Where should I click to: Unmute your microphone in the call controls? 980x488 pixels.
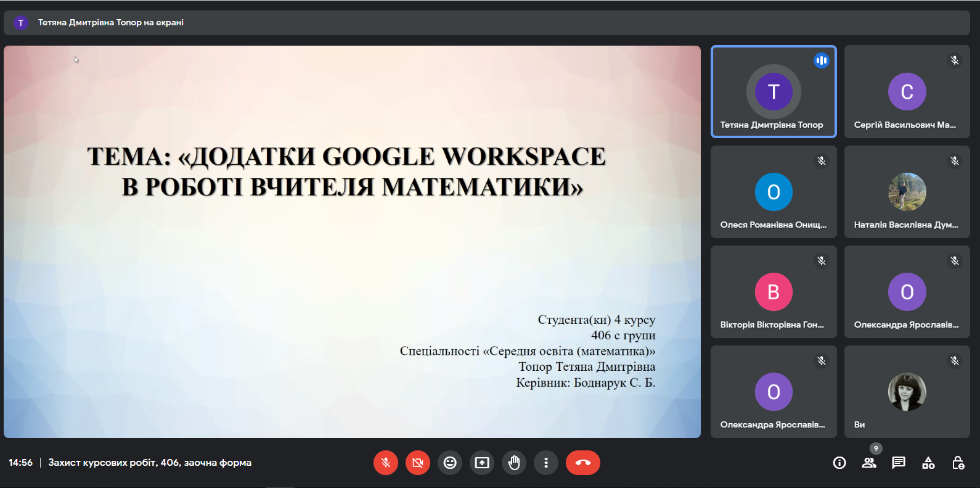coord(386,463)
